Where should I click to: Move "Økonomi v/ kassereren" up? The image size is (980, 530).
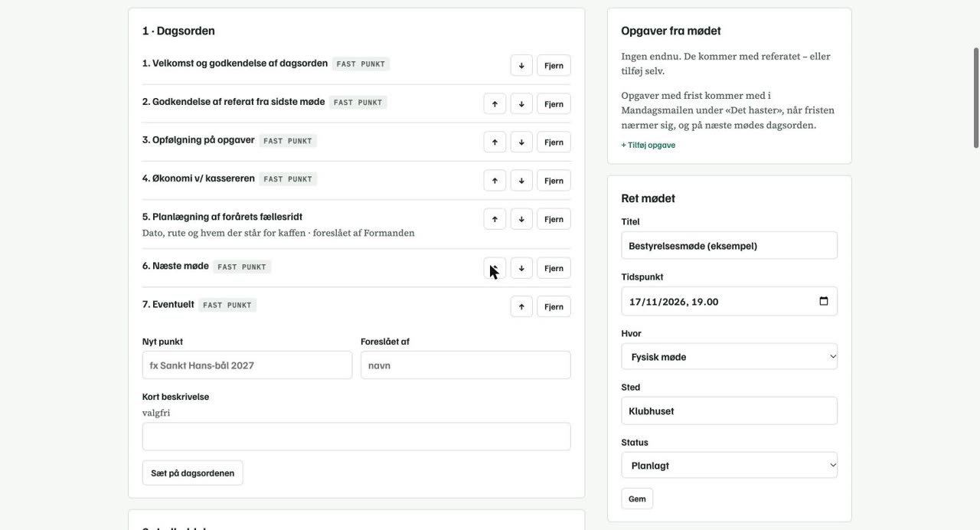pyautogui.click(x=495, y=180)
